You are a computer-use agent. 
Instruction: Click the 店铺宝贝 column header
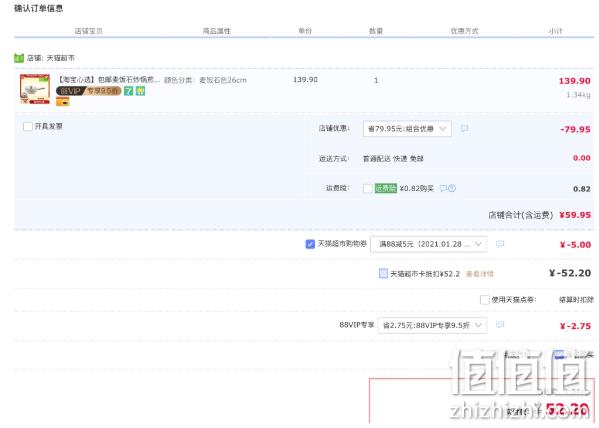pos(89,31)
